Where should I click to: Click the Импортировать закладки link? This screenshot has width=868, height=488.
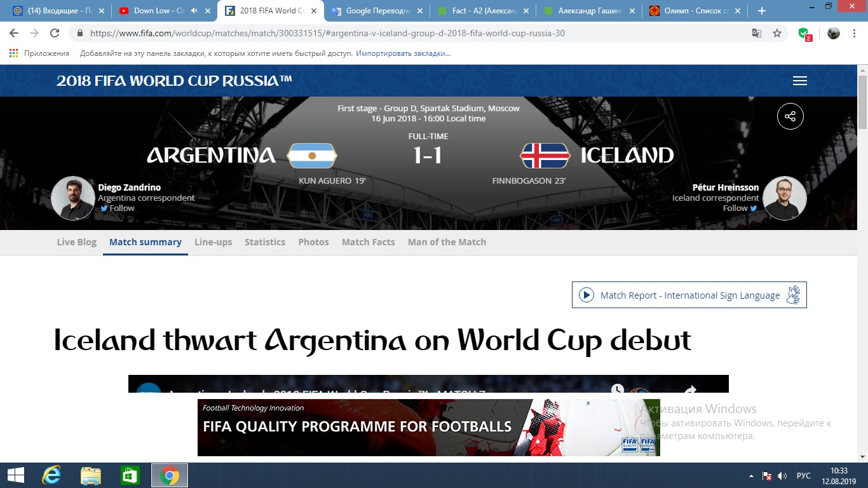(403, 53)
